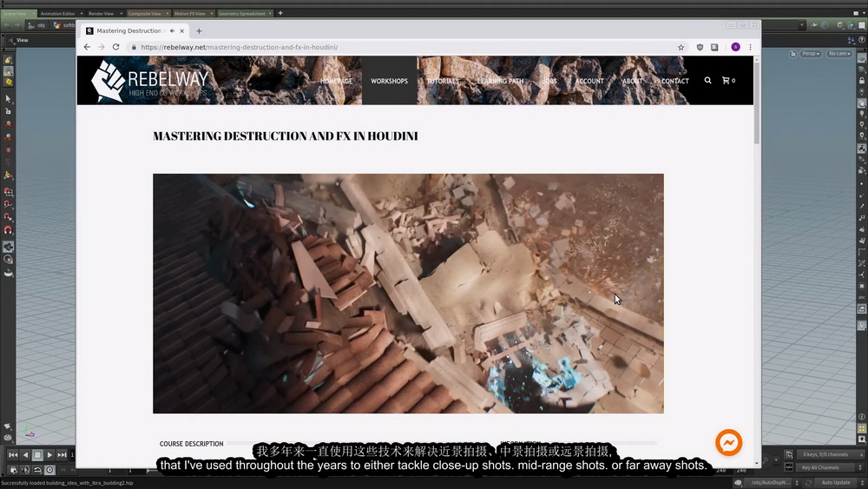This screenshot has height=489, width=868.
Task: Mute the Mastering Destruction tab audio
Action: (x=172, y=31)
